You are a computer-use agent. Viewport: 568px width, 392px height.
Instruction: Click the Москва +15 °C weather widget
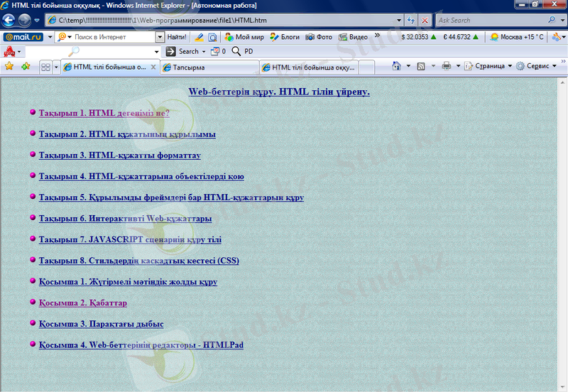521,36
